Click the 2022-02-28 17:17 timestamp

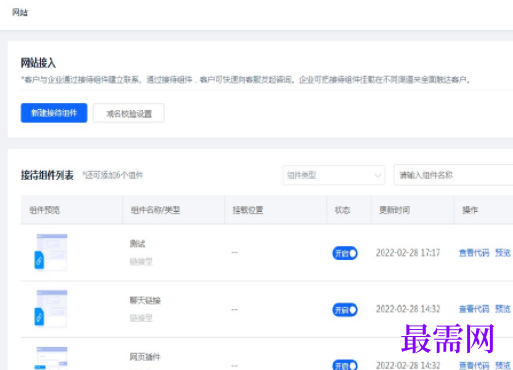(x=408, y=253)
